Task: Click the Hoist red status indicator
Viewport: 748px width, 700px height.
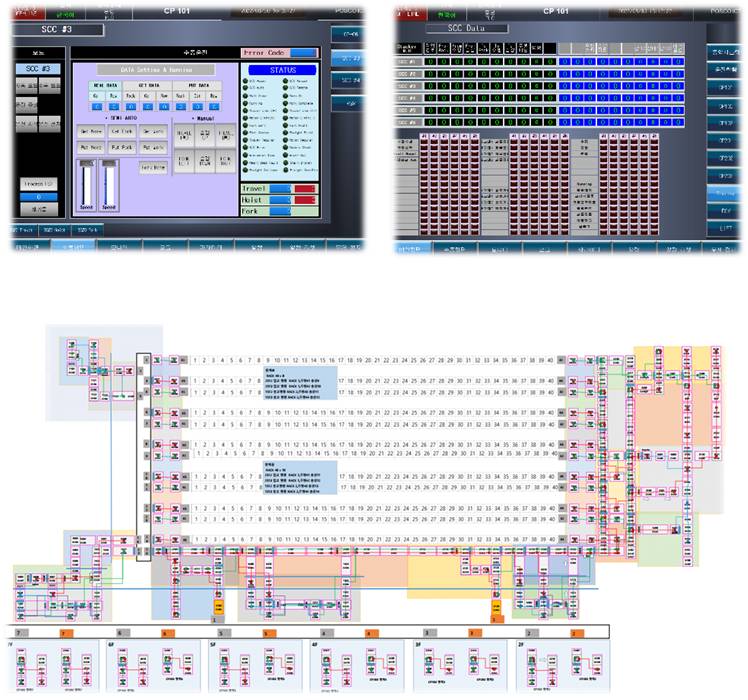Action: point(304,200)
